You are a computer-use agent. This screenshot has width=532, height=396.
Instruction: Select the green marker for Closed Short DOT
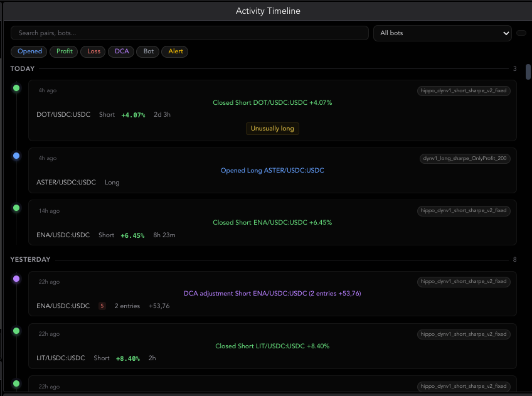[16, 88]
